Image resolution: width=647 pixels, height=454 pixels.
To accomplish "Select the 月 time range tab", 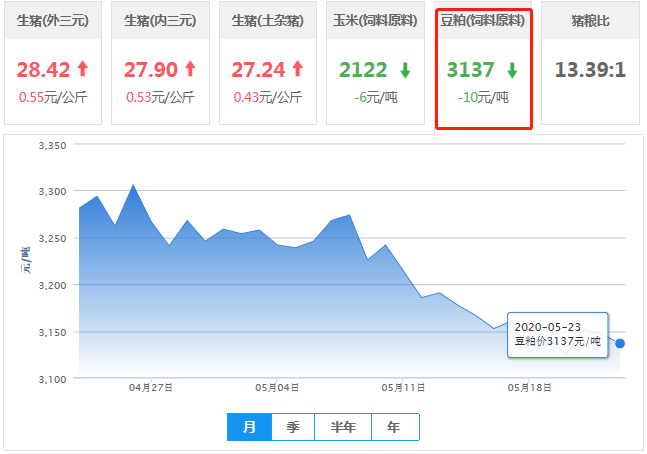I will click(249, 427).
